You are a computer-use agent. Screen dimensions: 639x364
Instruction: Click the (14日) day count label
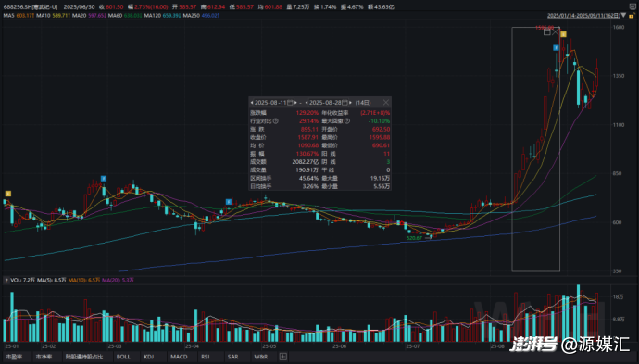[363, 103]
